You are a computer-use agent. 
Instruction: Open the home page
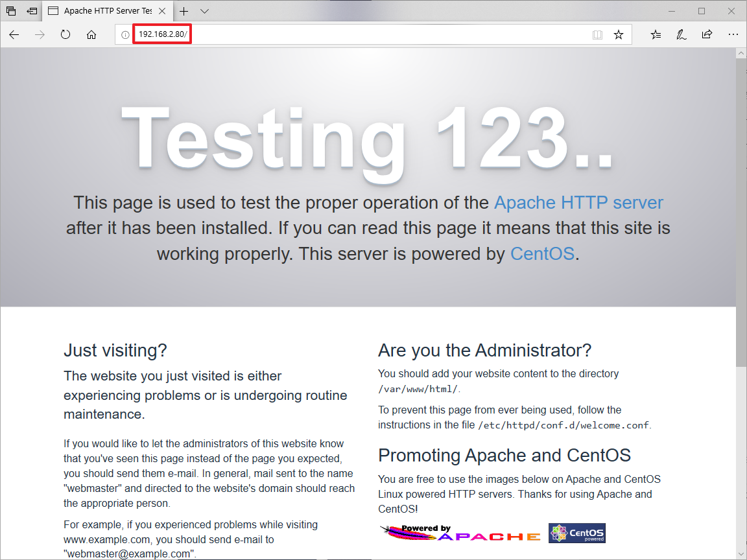[x=91, y=34]
